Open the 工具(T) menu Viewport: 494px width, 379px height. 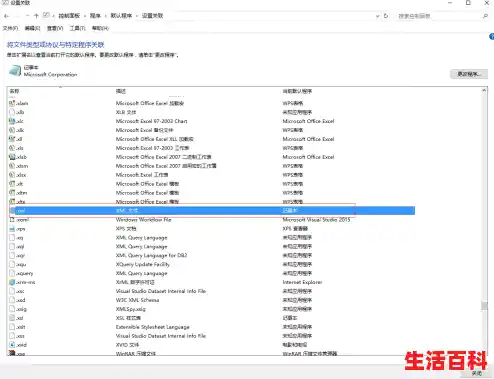77,28
